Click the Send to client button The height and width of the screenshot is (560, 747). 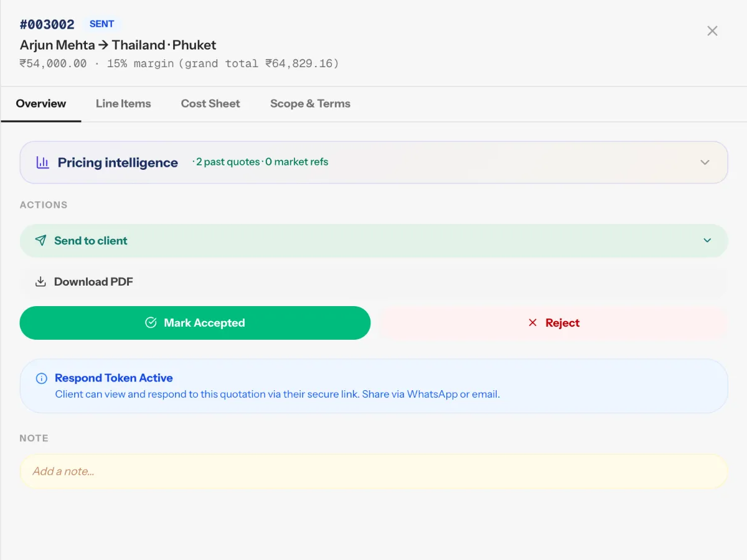coord(374,241)
